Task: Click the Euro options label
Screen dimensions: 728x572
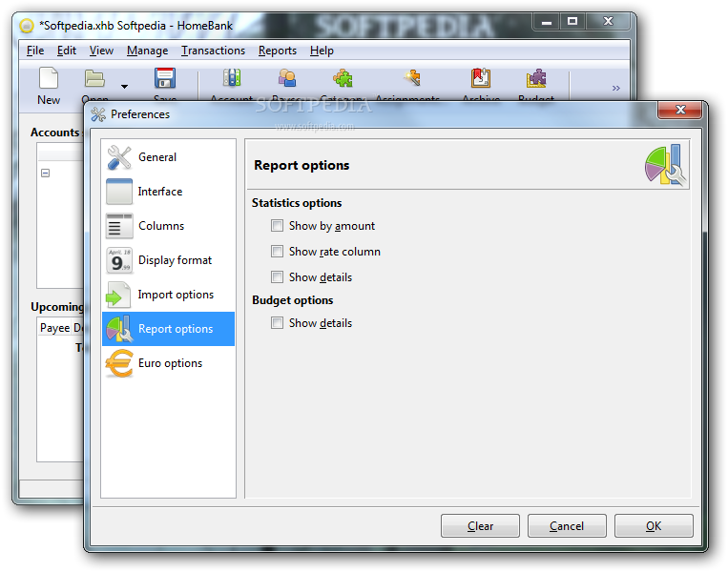Action: (171, 363)
